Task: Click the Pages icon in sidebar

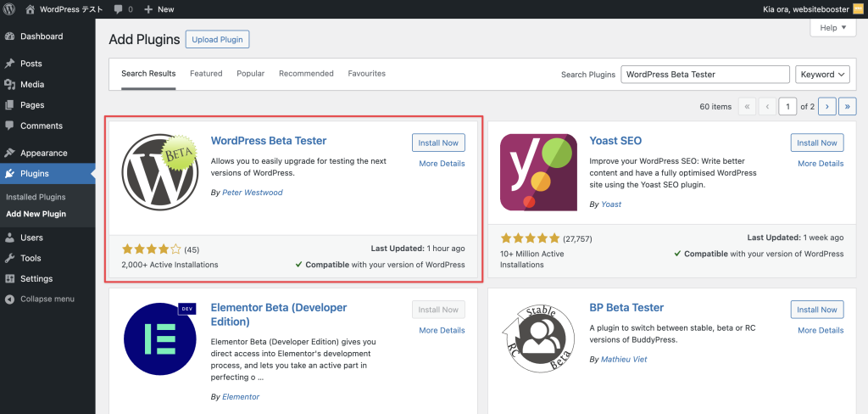Action: [9, 105]
